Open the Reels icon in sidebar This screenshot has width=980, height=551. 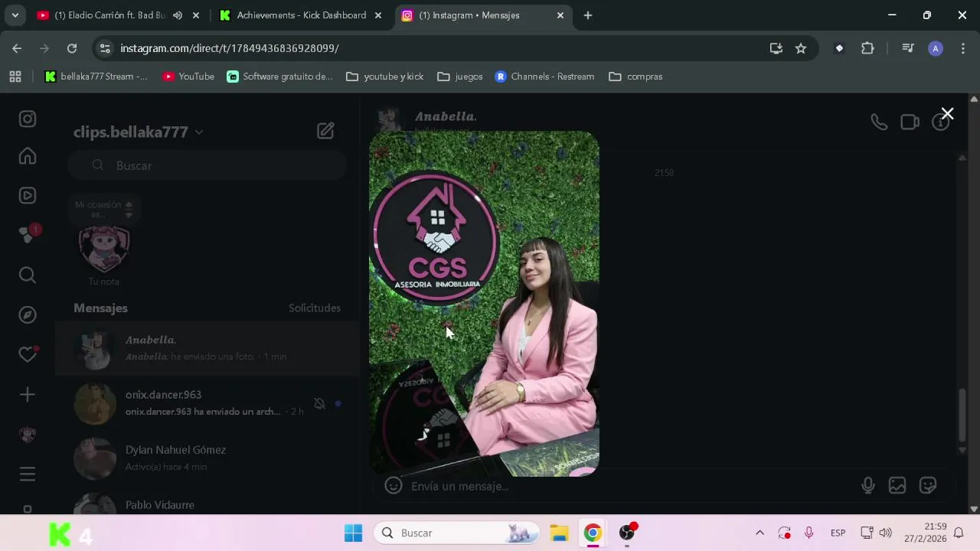pyautogui.click(x=28, y=196)
